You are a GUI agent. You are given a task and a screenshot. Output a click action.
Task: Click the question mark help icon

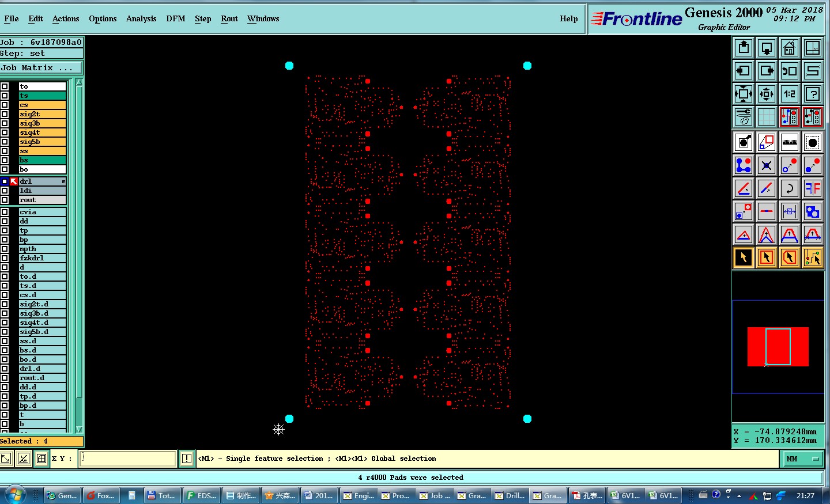pyautogui.click(x=813, y=94)
